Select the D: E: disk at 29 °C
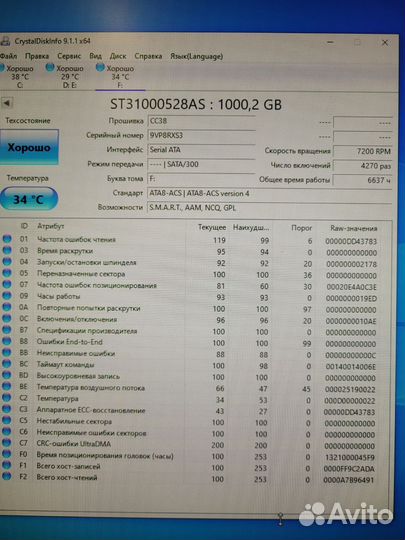 point(67,76)
